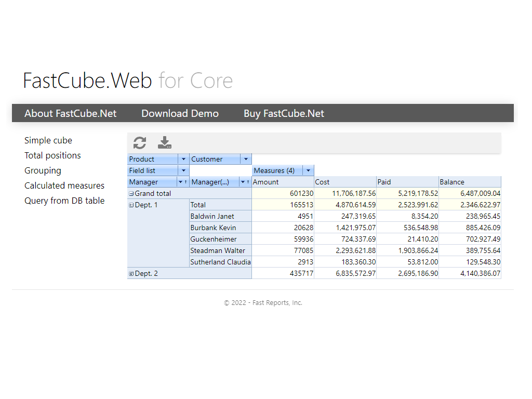Select Buy FastCube.Net in navigation bar
The width and height of the screenshot is (532, 399).
(x=284, y=113)
